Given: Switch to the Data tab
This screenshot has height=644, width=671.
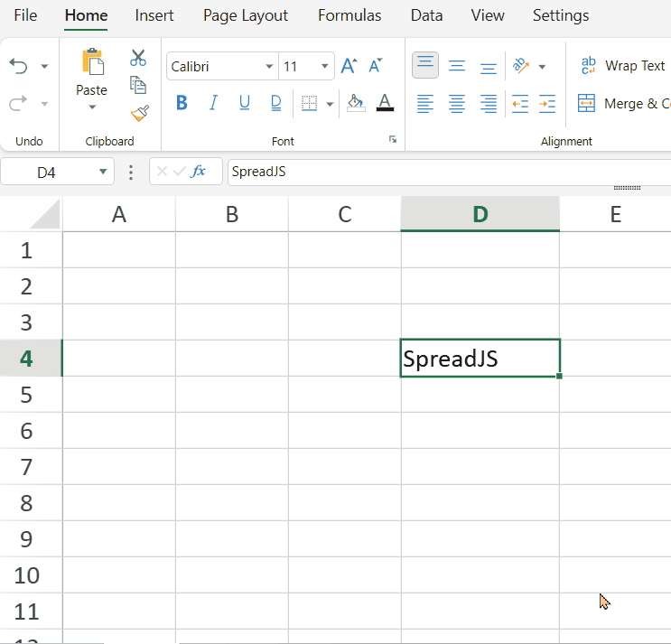Looking at the screenshot, I should 426,15.
